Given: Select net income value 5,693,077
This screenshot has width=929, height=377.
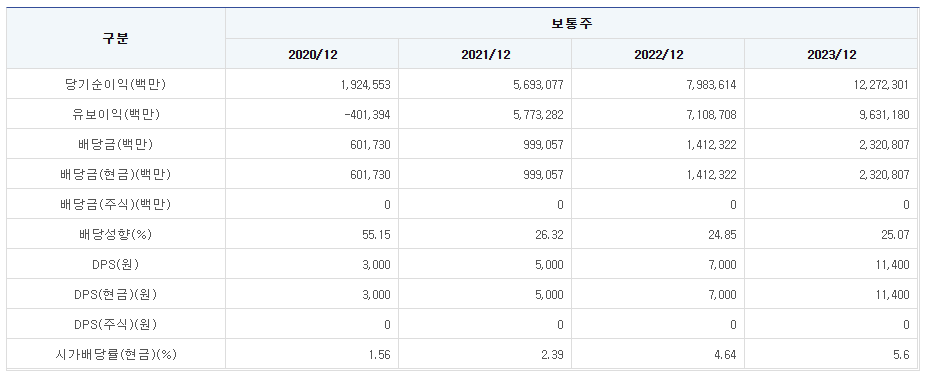Looking at the screenshot, I should 539,85.
